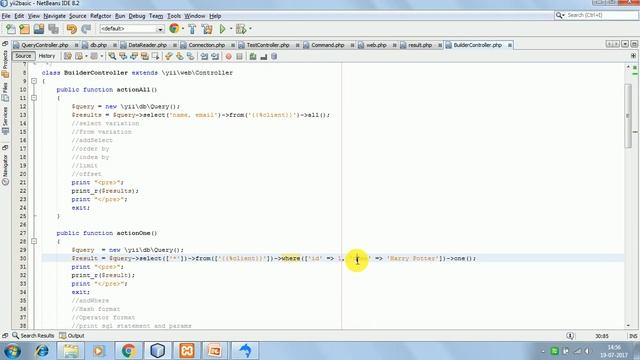
Task: Click Toggle Rectangular Selection icon
Action: point(156,56)
